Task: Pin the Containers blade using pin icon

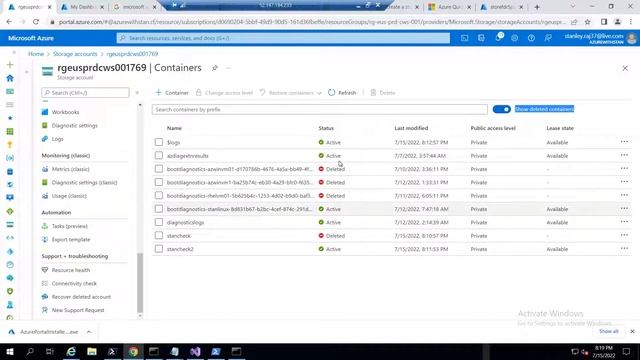Action: pyautogui.click(x=215, y=68)
